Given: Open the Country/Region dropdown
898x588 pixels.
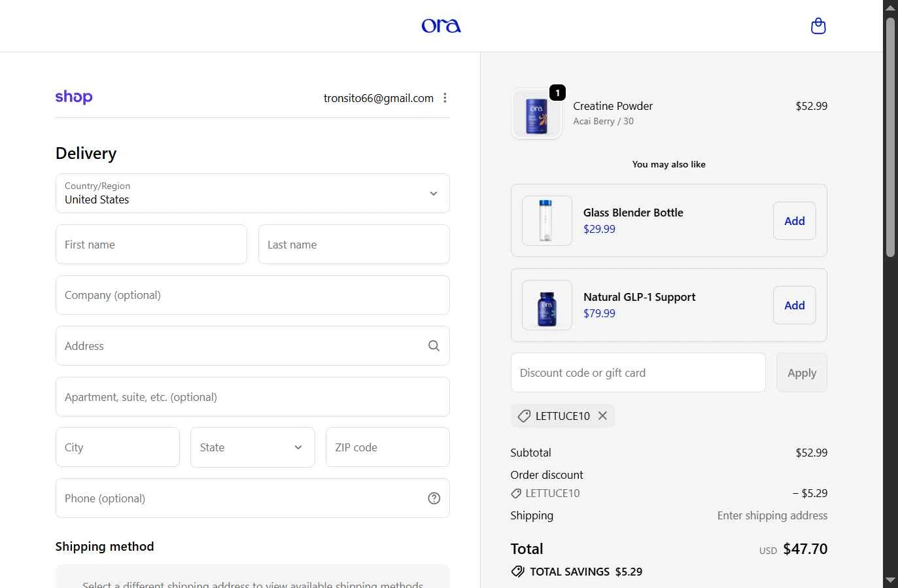Looking at the screenshot, I should (x=252, y=193).
